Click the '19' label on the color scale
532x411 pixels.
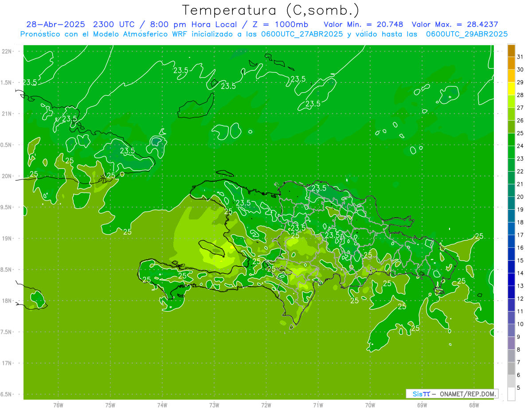pyautogui.click(x=520, y=210)
